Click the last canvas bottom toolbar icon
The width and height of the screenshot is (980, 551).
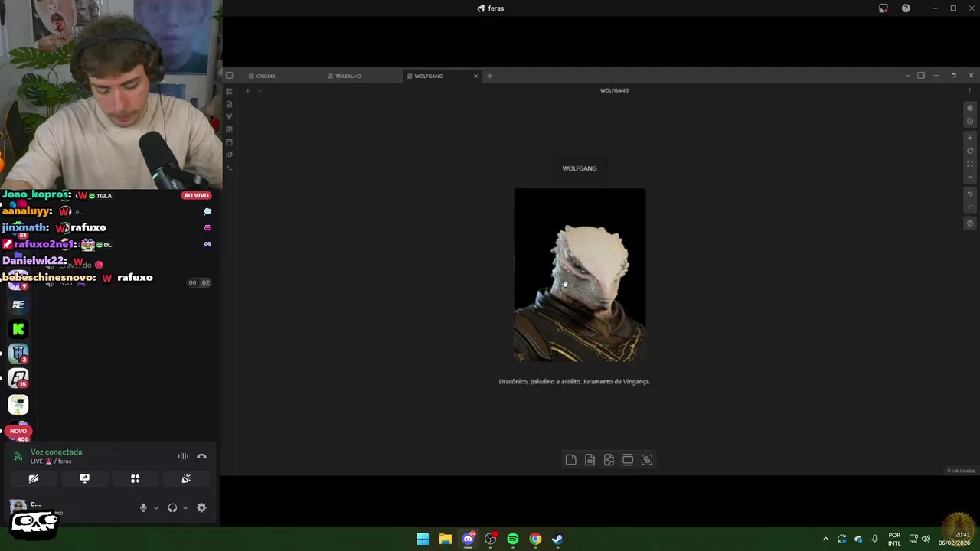(647, 460)
